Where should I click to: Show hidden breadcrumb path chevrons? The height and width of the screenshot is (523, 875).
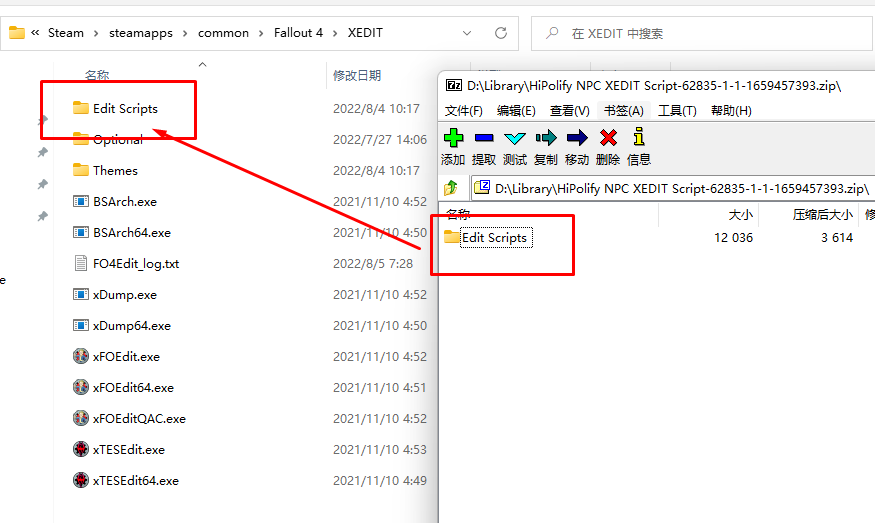pos(35,33)
